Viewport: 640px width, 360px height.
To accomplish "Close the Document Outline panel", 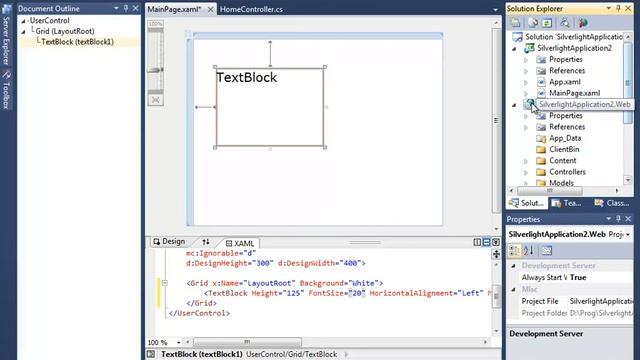I will [x=136, y=8].
